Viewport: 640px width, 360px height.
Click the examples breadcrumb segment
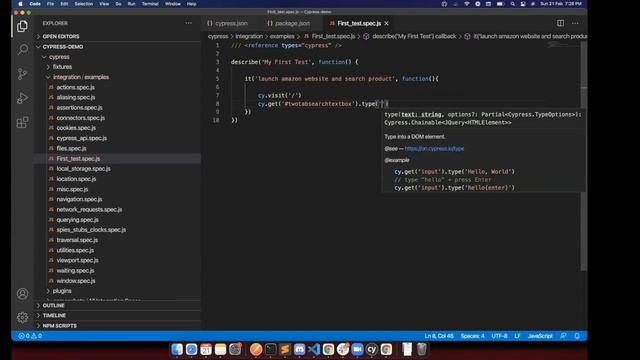(x=282, y=36)
